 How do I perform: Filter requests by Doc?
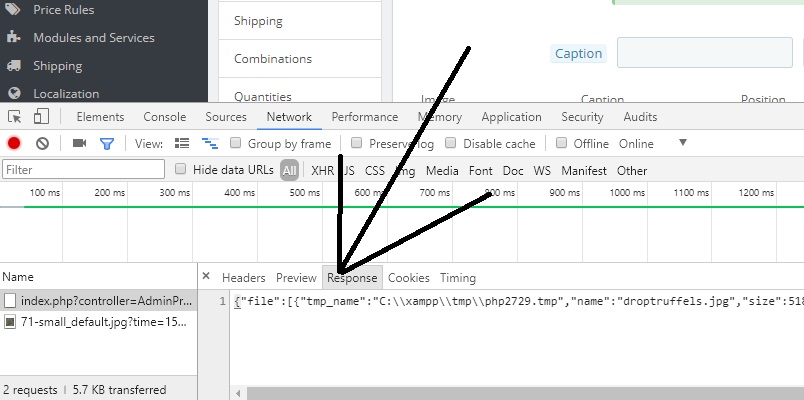(x=513, y=171)
